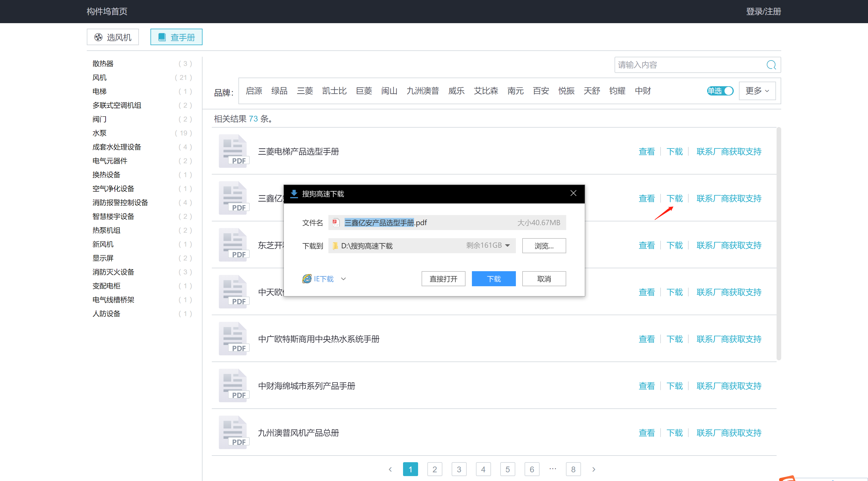Click 下载 for 中财海绵城市系列产品手册
The width and height of the screenshot is (868, 481).
click(x=675, y=385)
